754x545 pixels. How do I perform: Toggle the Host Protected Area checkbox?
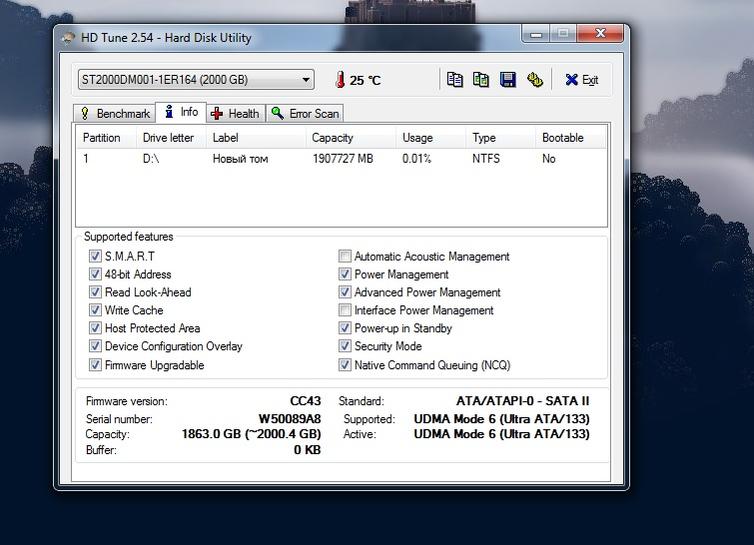[95, 328]
